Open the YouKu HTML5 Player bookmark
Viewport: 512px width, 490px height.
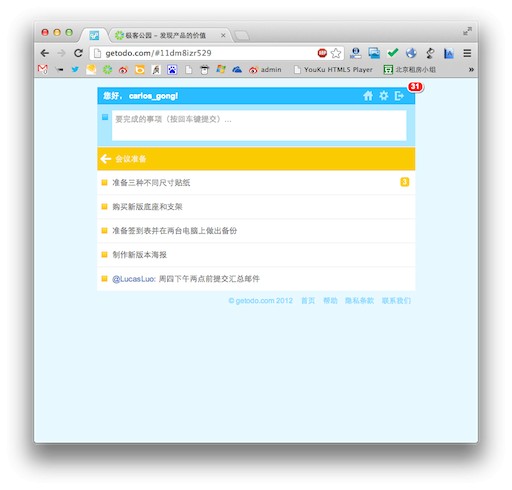click(333, 70)
